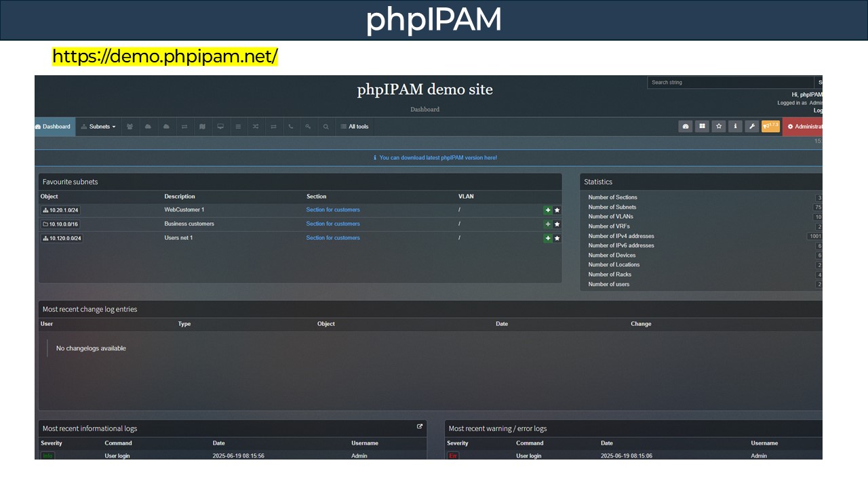Click 'Number of IPv6 addresses' statistic

pyautogui.click(x=621, y=245)
